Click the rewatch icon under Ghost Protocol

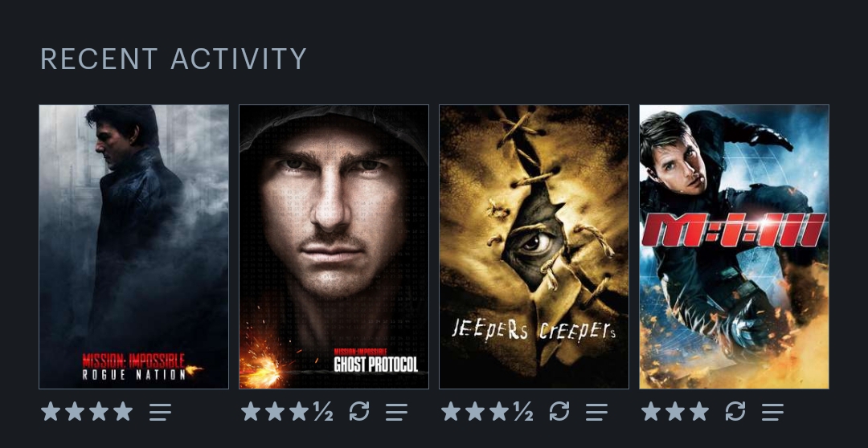pyautogui.click(x=359, y=412)
